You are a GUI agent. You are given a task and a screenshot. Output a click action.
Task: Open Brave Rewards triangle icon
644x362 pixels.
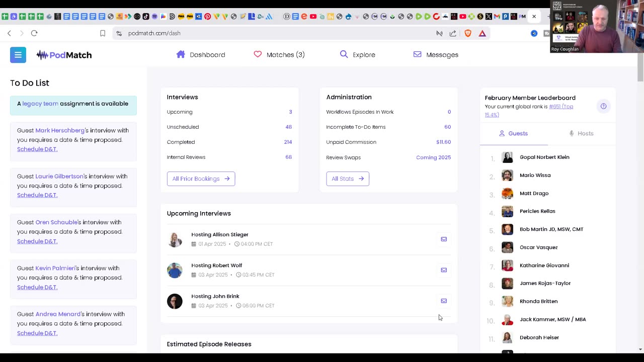coord(482,33)
